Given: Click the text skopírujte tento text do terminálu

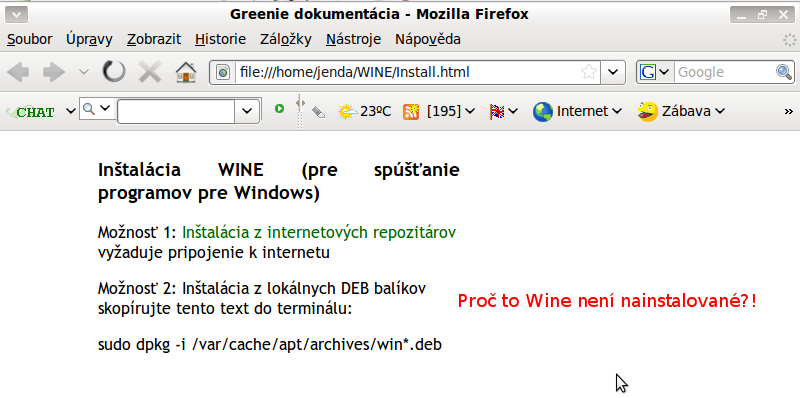Looking at the screenshot, I should [225, 309].
